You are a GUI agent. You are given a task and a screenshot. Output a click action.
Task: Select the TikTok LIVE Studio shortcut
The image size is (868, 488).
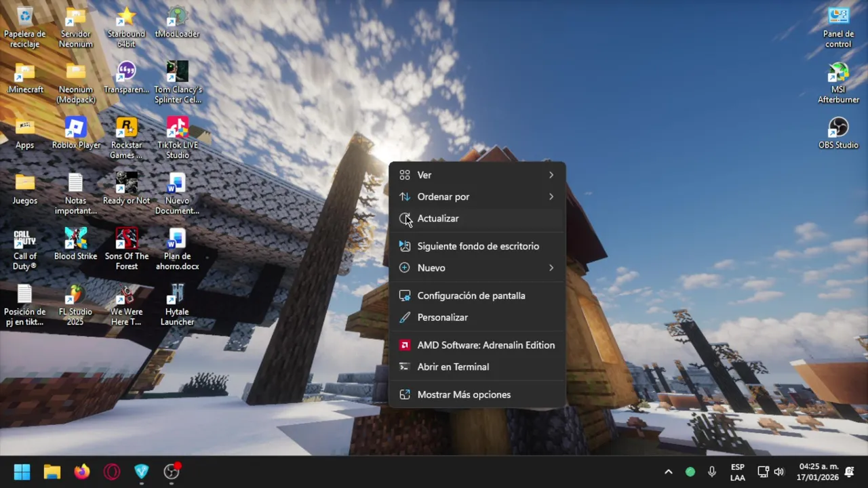177,138
